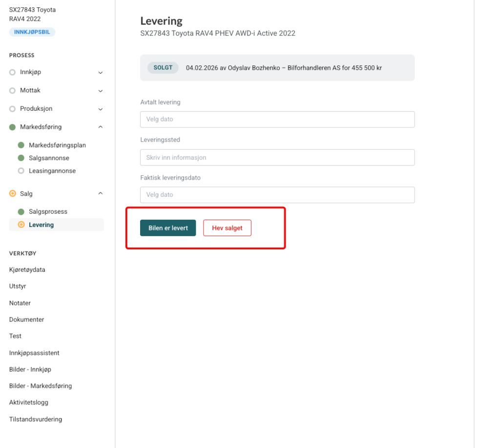The height and width of the screenshot is (448, 500).
Task: Click the orange icon beside Levering
Action: (21, 225)
